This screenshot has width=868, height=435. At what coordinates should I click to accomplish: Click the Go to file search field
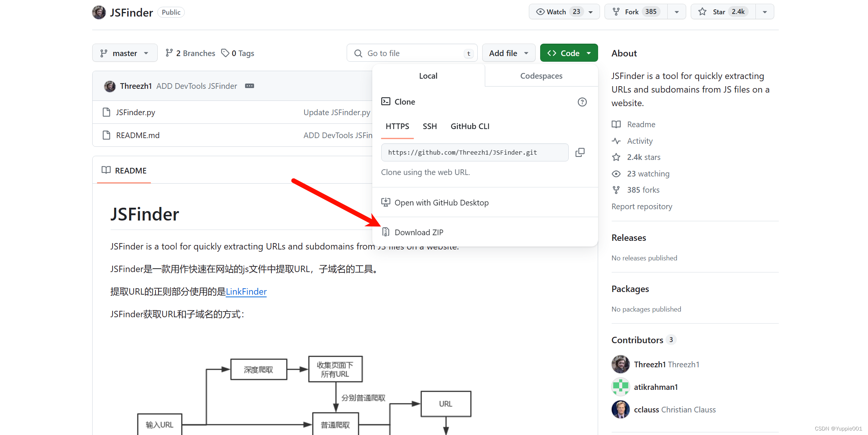411,53
